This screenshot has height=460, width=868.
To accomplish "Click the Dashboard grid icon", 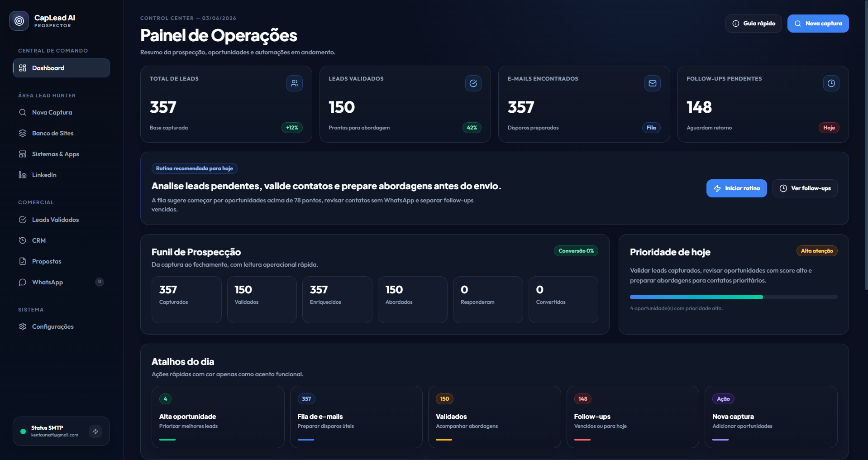I will tap(23, 68).
